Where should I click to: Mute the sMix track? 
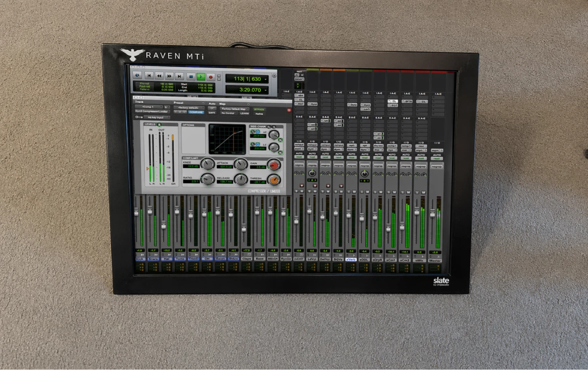(x=423, y=192)
